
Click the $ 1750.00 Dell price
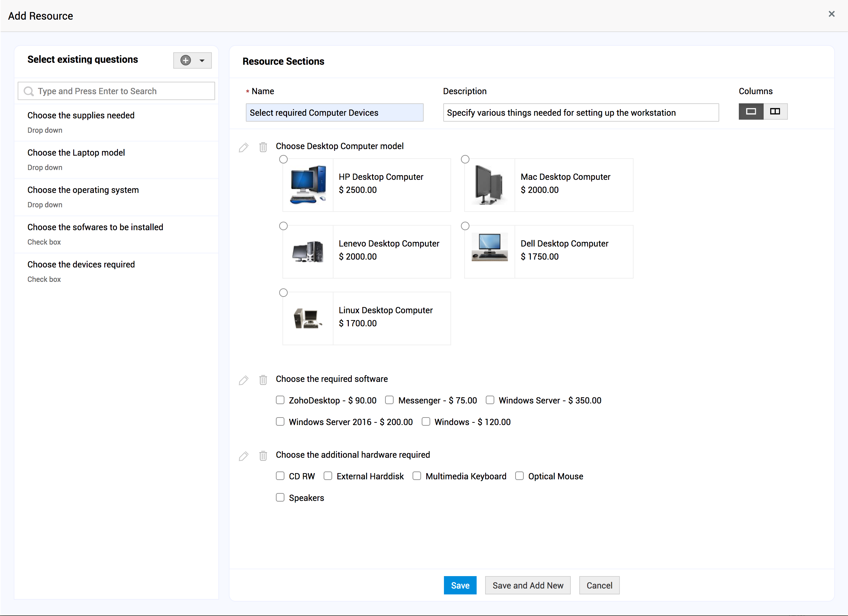coord(539,257)
